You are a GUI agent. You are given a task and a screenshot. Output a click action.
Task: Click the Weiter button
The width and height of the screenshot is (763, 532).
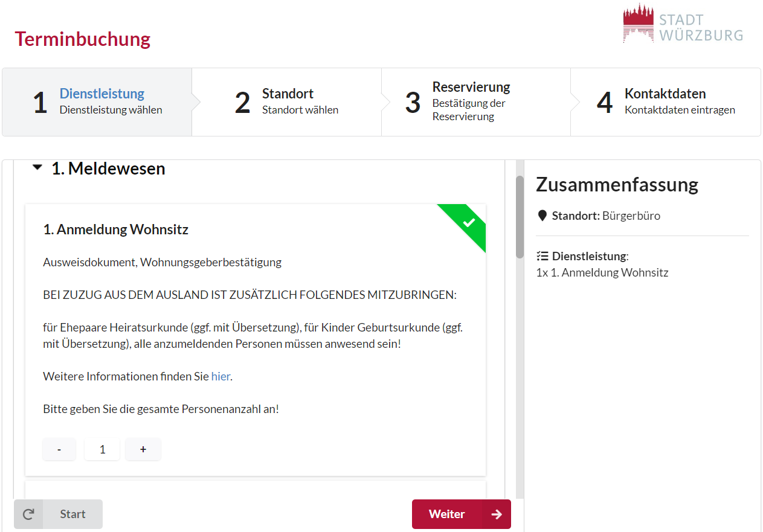coord(462,514)
